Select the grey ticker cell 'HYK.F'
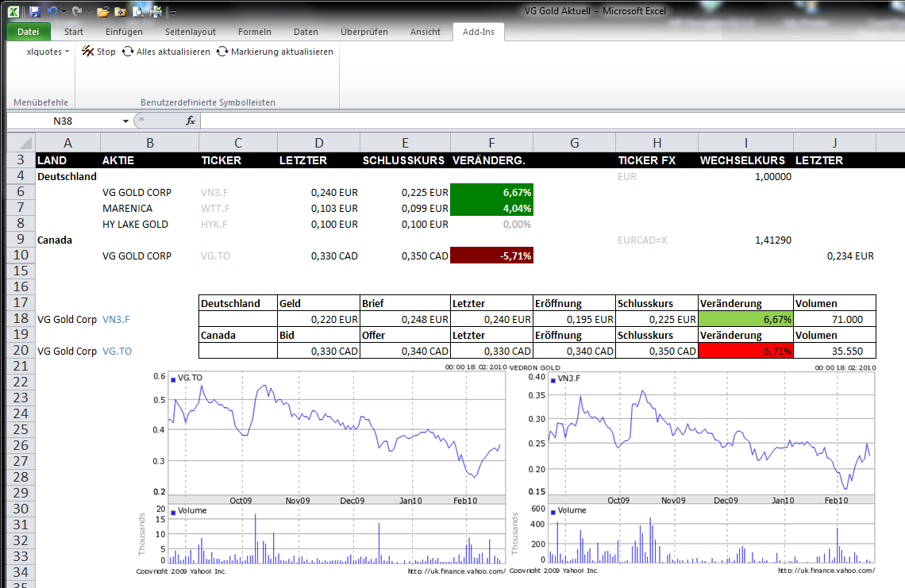Image resolution: width=905 pixels, height=588 pixels. point(238,224)
